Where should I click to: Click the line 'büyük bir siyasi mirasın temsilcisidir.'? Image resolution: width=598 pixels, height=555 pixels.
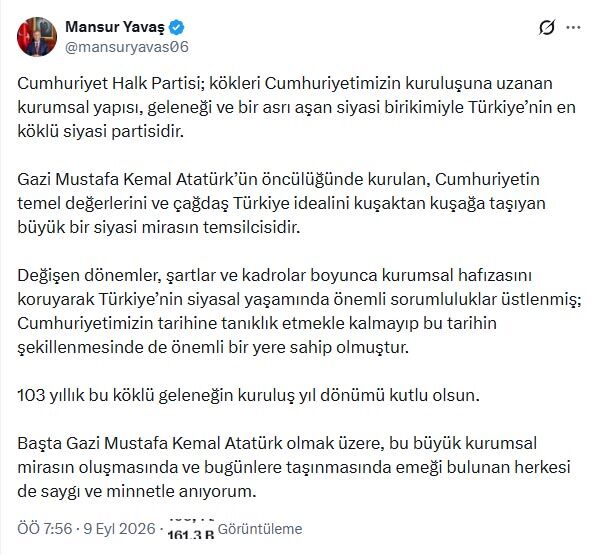(159, 227)
